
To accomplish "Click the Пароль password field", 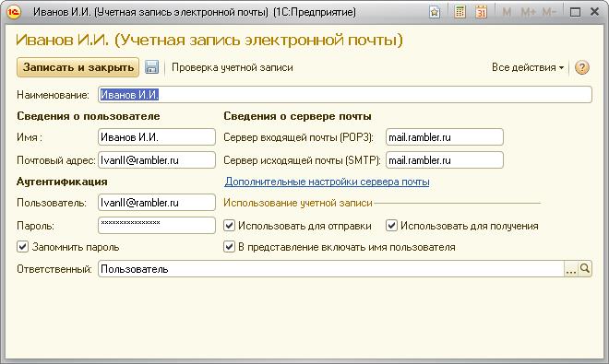I will (x=157, y=226).
